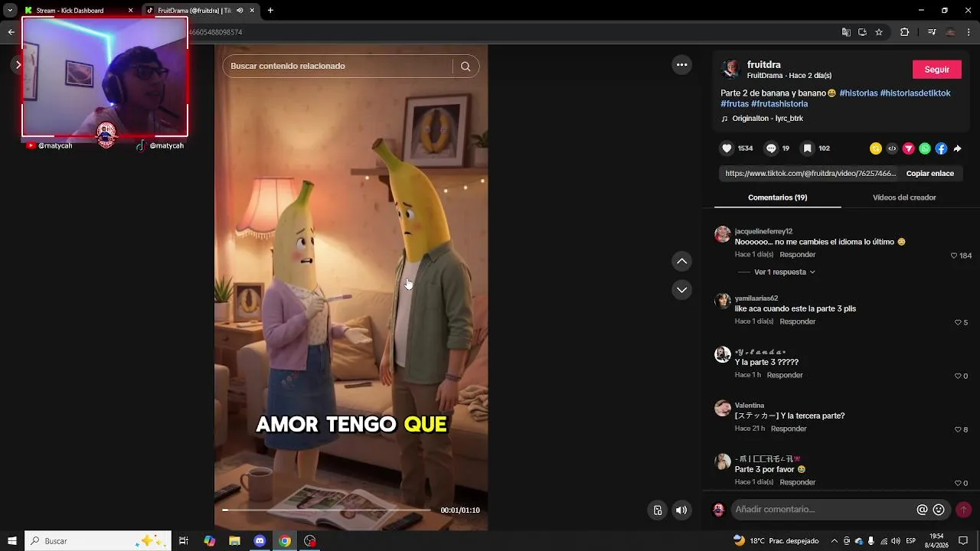Open more share options with the arrow icon

click(957, 148)
